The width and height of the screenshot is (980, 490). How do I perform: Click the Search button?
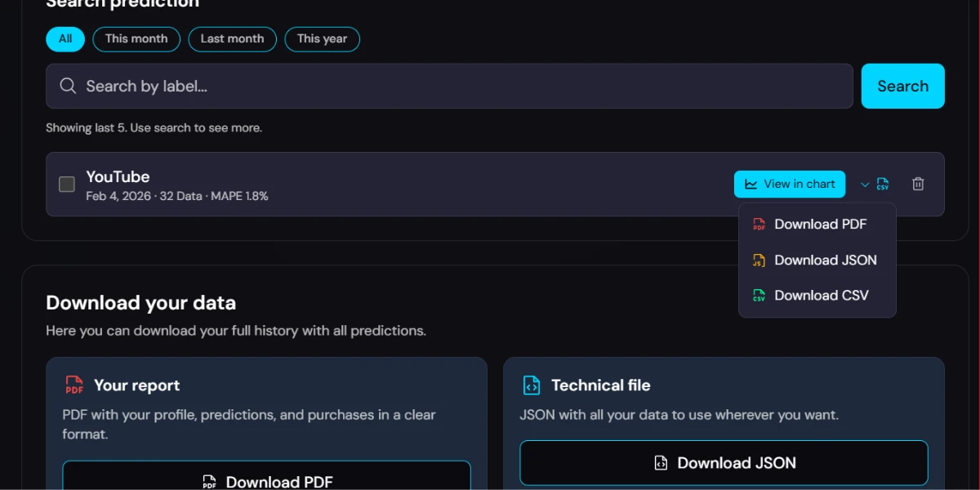(x=902, y=86)
